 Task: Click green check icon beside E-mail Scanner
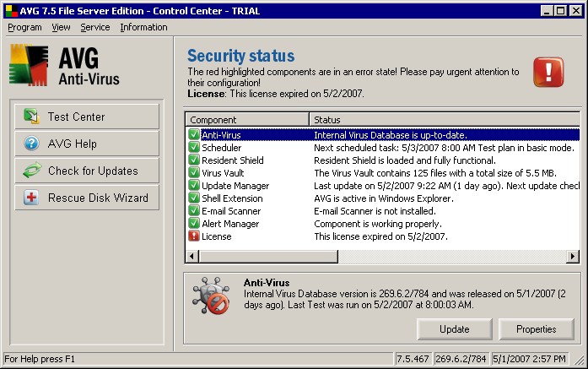click(x=194, y=211)
